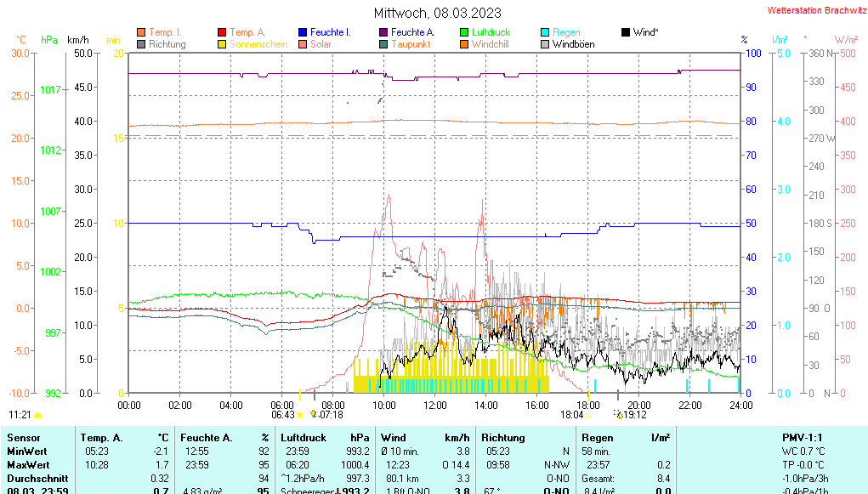
Task: Click the purple Feuchte A. legend square
Action: pos(383,32)
